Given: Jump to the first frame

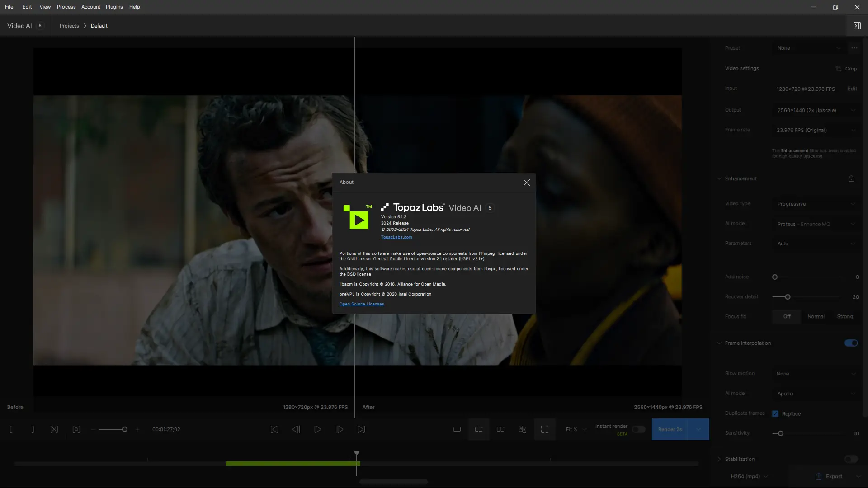Looking at the screenshot, I should coord(274,429).
